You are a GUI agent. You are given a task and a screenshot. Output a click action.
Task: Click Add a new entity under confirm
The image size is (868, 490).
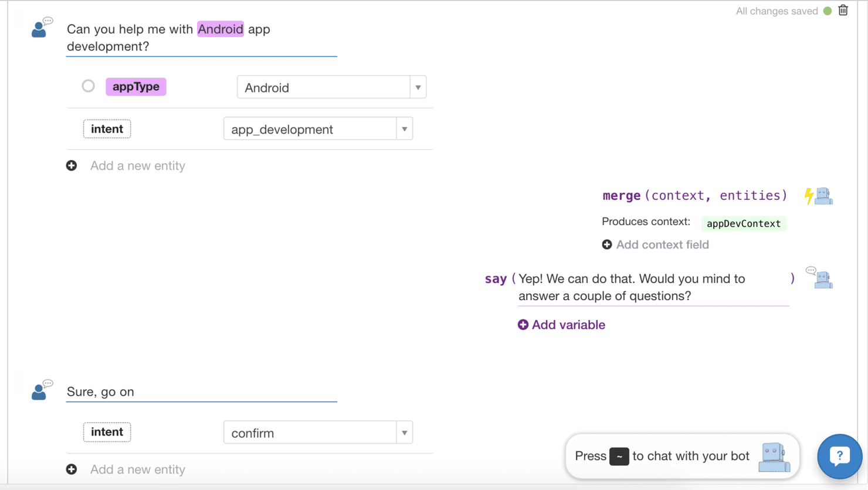[x=137, y=469]
